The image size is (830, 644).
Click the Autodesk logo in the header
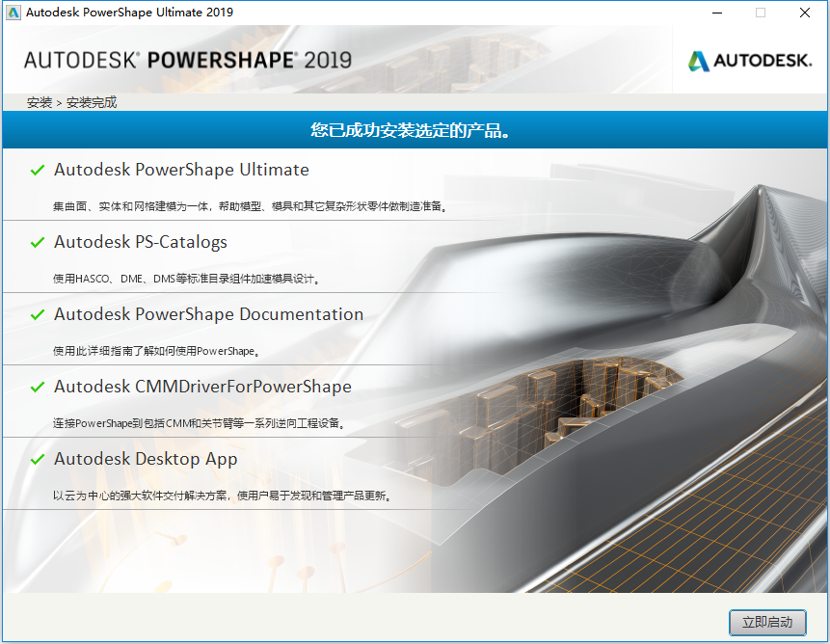750,61
